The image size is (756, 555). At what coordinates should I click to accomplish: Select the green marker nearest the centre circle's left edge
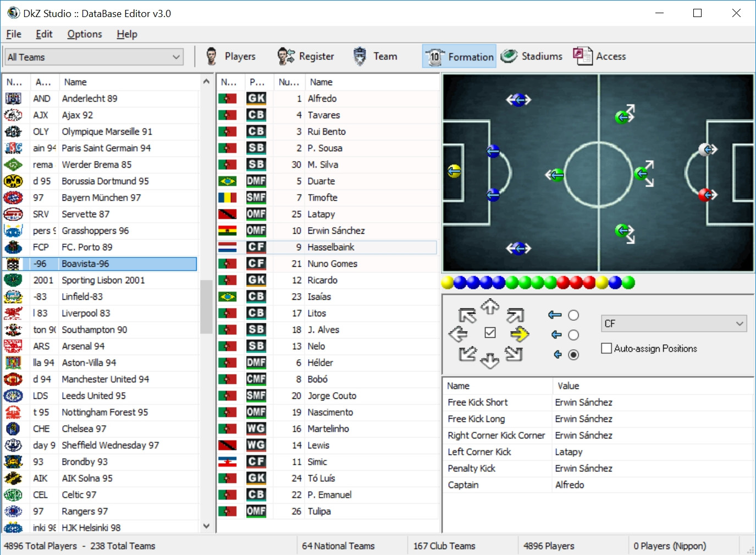coord(556,175)
